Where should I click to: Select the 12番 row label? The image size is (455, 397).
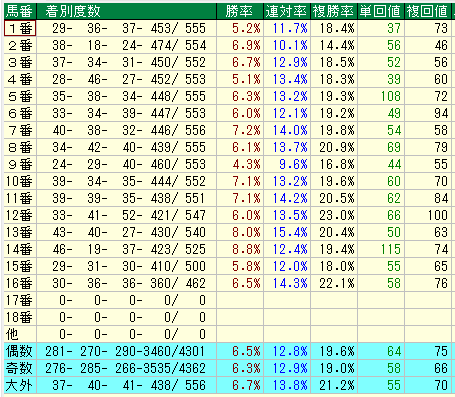20,215
